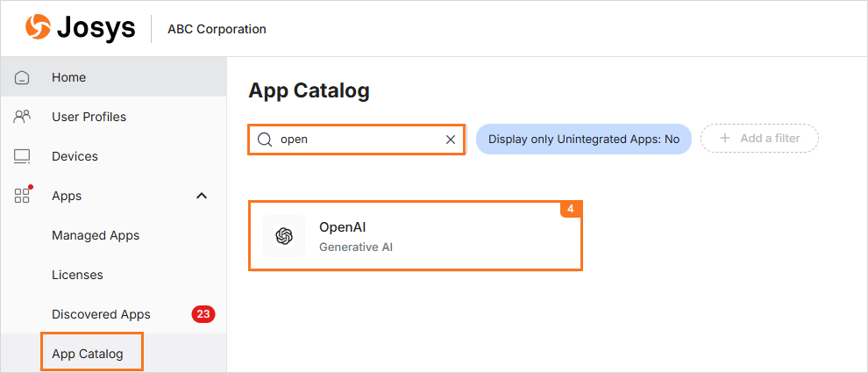The height and width of the screenshot is (373, 868).
Task: Click the ABC Corporation name
Action: [217, 29]
